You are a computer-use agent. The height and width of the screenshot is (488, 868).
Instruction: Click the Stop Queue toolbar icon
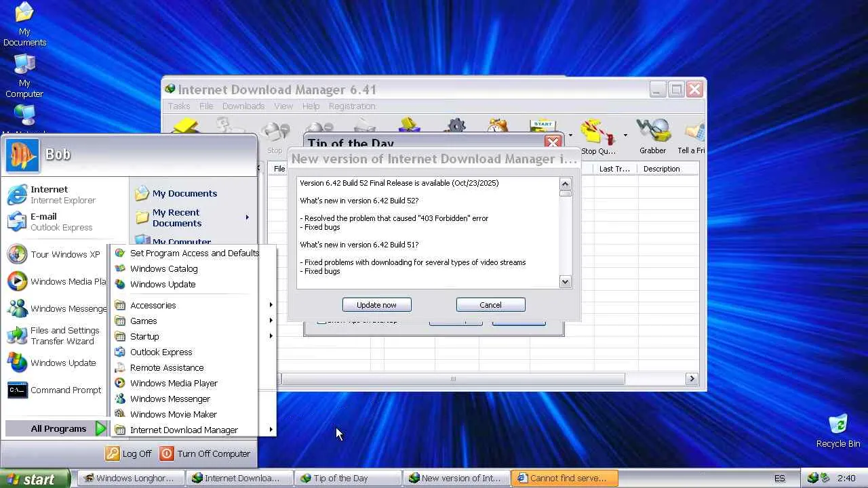[597, 136]
